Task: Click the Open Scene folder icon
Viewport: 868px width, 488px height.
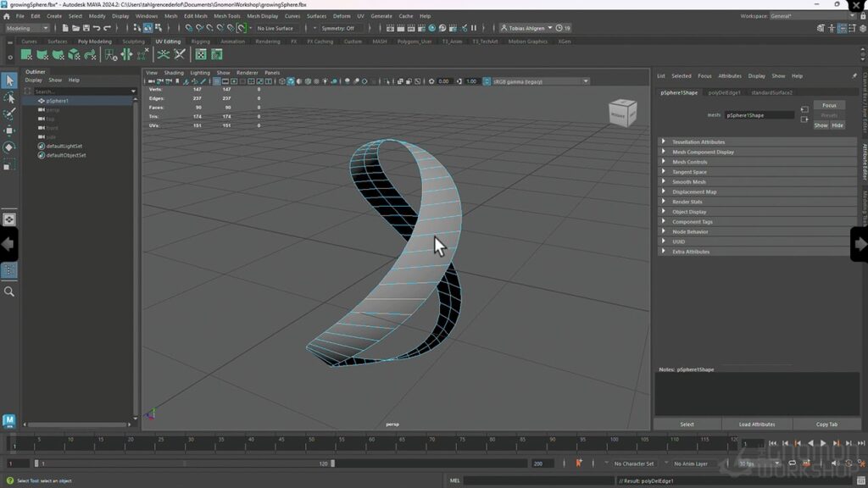Action: 75,28
